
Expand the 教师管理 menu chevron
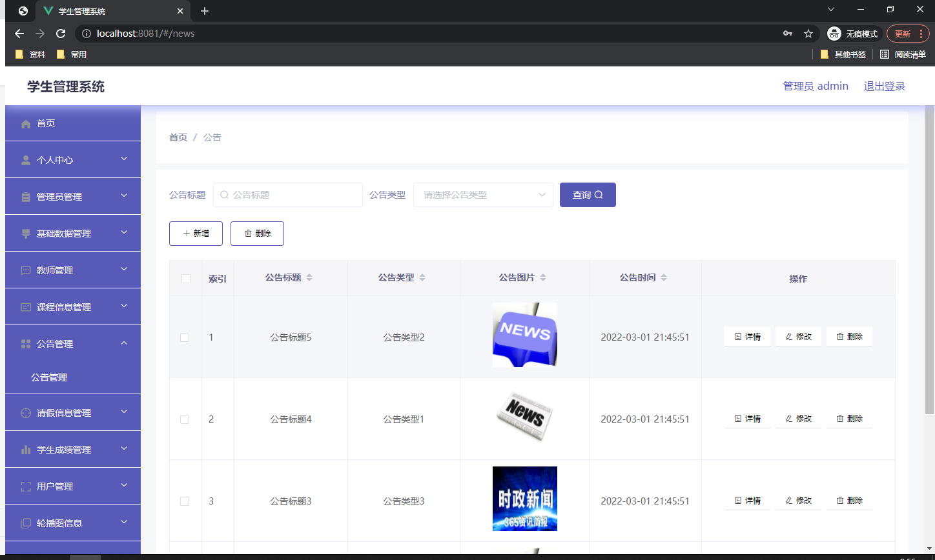(x=125, y=269)
